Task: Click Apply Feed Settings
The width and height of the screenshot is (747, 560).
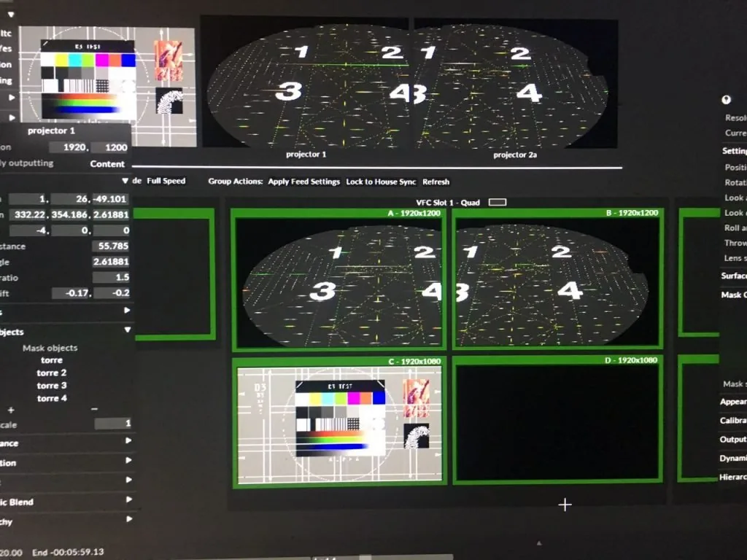Action: point(304,182)
